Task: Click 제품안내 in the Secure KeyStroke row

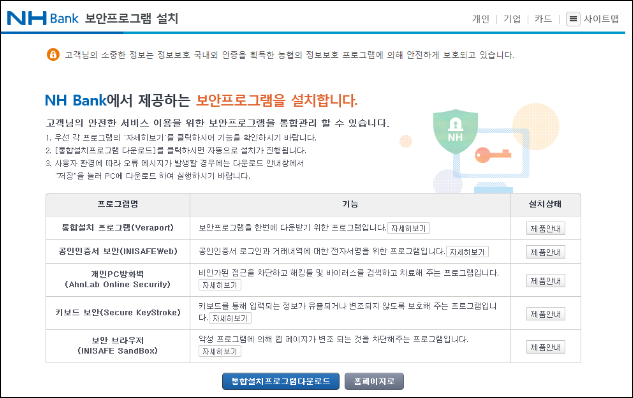Action: 545,314
